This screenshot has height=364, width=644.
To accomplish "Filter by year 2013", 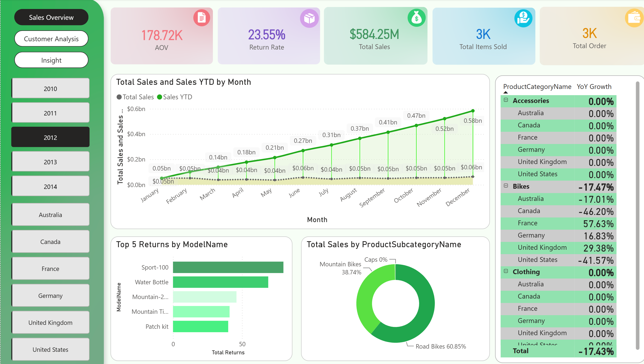I will coord(50,161).
